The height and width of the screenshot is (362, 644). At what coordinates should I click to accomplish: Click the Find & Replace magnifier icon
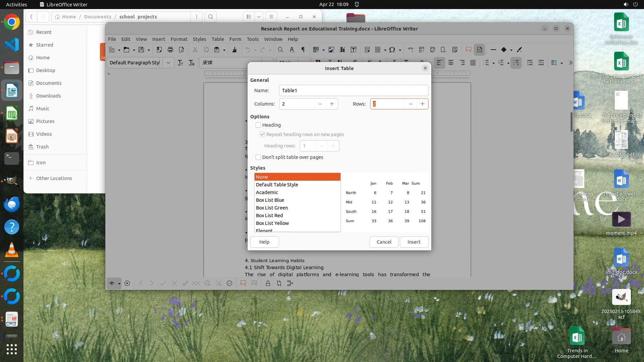click(280, 50)
